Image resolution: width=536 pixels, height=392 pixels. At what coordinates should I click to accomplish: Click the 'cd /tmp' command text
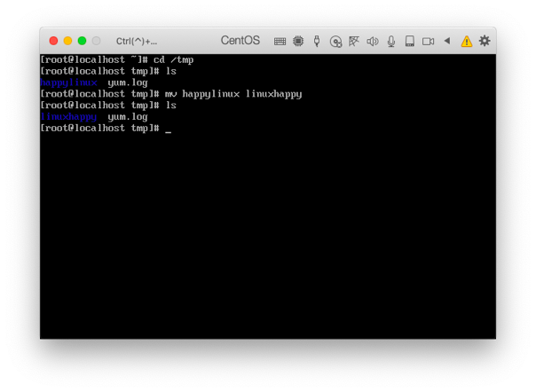click(174, 59)
